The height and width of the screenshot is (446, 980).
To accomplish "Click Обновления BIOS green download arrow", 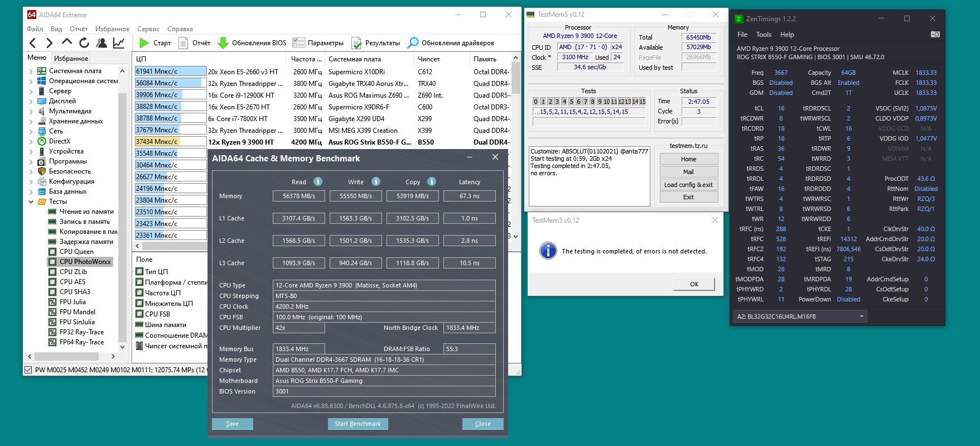I will [x=252, y=43].
